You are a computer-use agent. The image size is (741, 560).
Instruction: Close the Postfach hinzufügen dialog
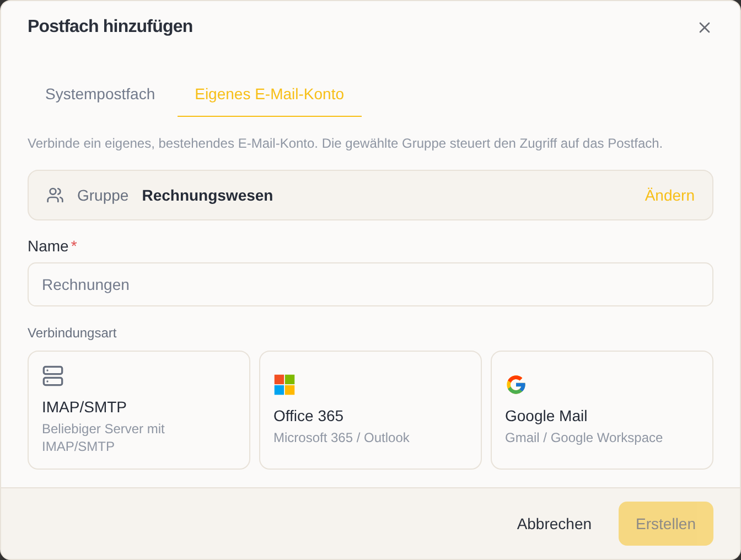tap(704, 28)
